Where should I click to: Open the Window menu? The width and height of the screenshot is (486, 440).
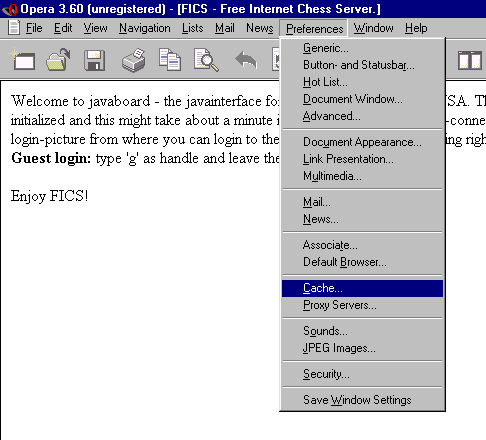coord(373,28)
